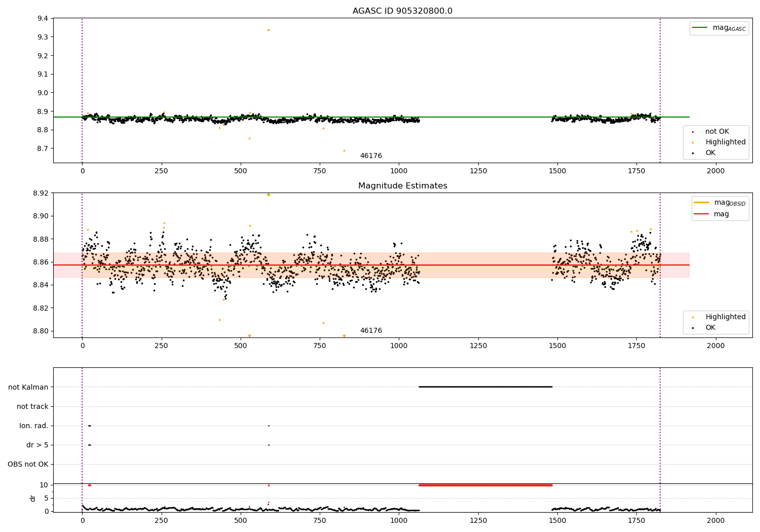Click the 5 tick on dr axis
This screenshot has width=760, height=532.
click(46, 498)
